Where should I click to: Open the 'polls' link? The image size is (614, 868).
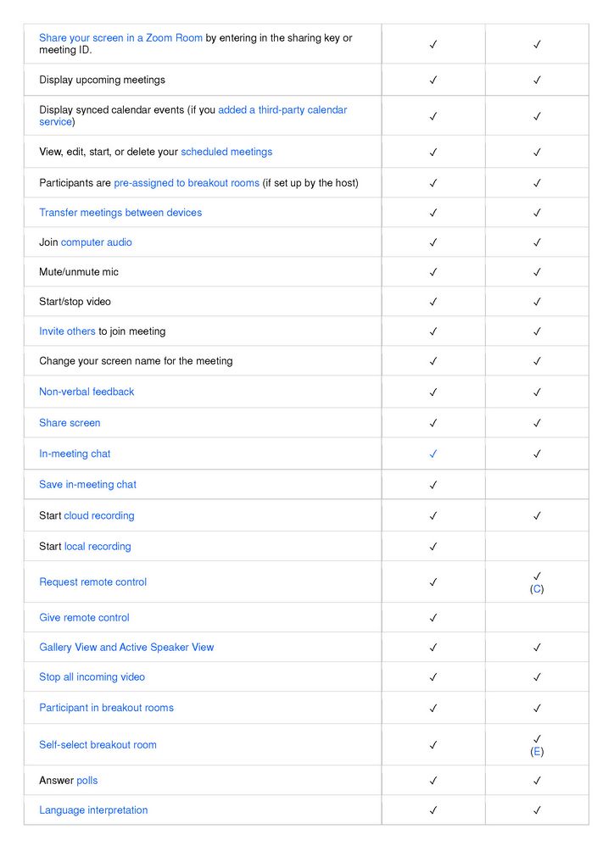[87, 781]
